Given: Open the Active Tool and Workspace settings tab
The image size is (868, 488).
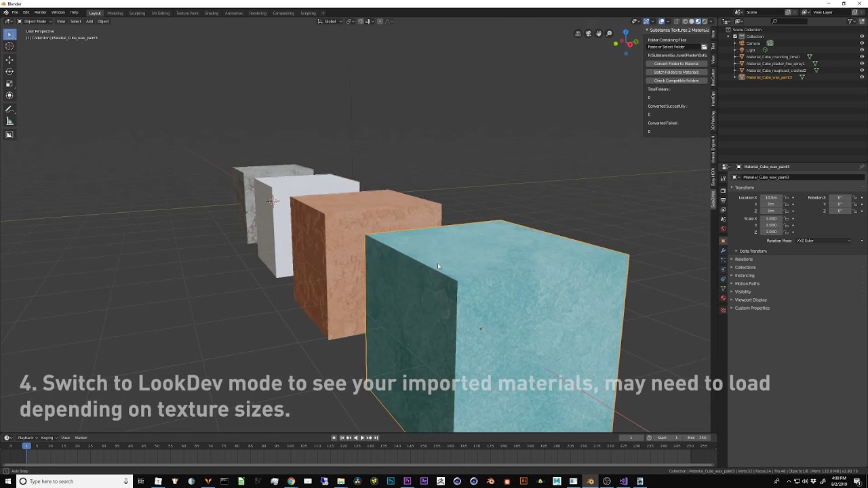Looking at the screenshot, I should click(x=723, y=178).
